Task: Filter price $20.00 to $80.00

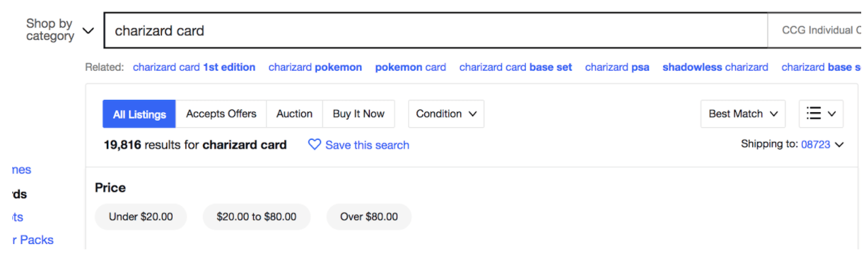Action: tap(256, 217)
